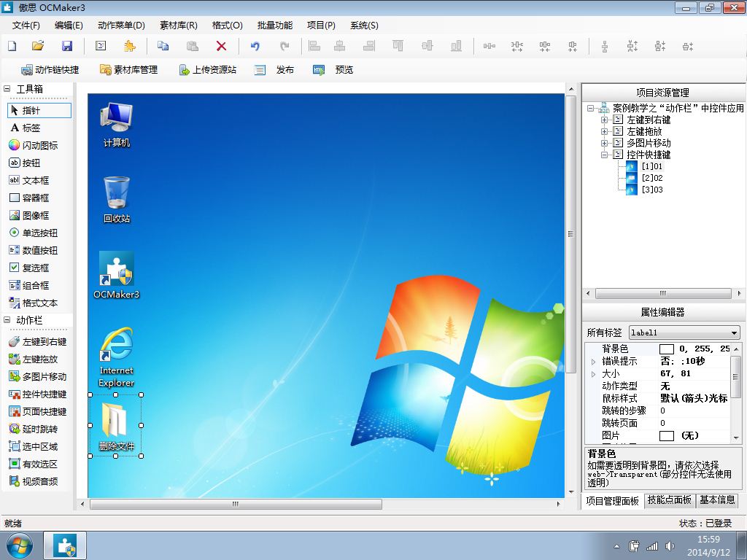
Task: Expand the 多图片移动 tree node
Action: tap(604, 143)
